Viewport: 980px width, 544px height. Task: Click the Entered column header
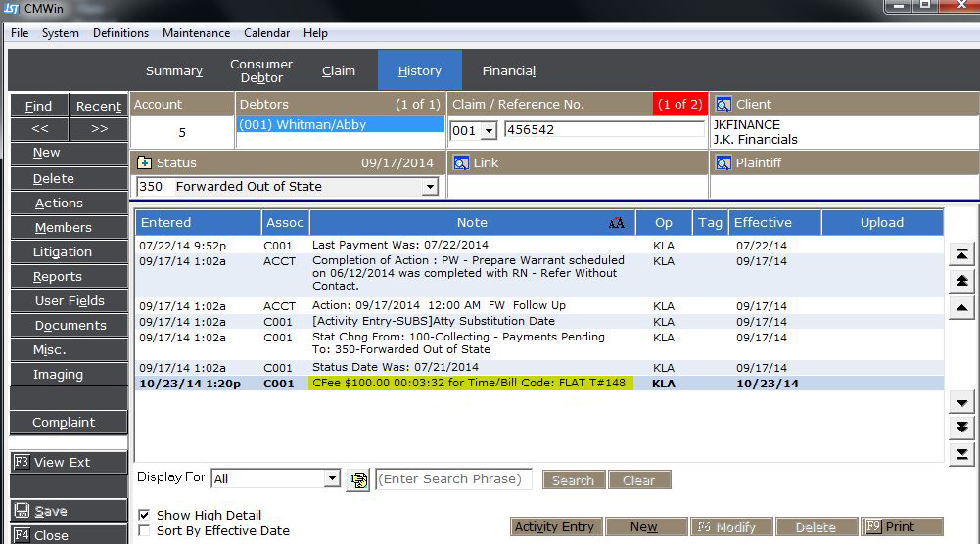[x=199, y=223]
